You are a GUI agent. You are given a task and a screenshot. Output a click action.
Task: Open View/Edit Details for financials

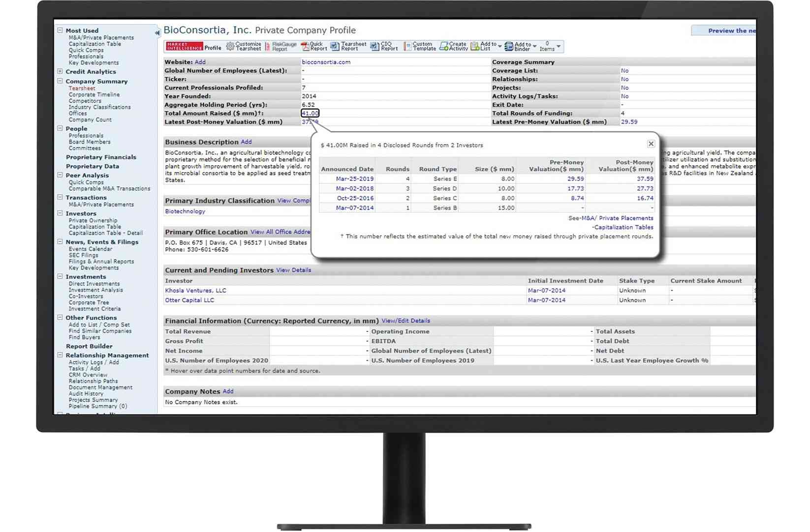pos(405,321)
